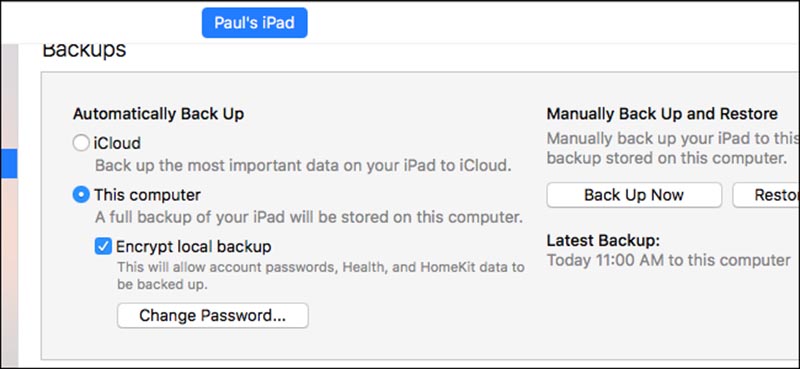
Task: Click the Automatically Back Up heading
Action: (158, 114)
